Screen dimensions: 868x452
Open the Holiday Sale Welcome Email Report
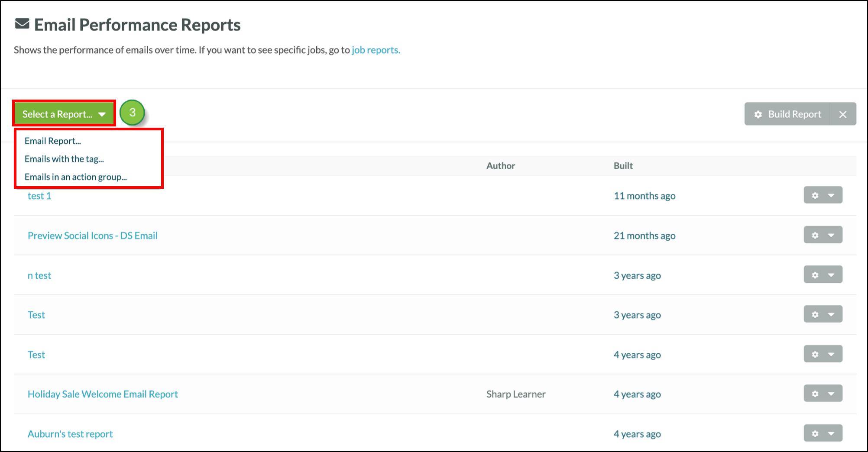(x=103, y=394)
